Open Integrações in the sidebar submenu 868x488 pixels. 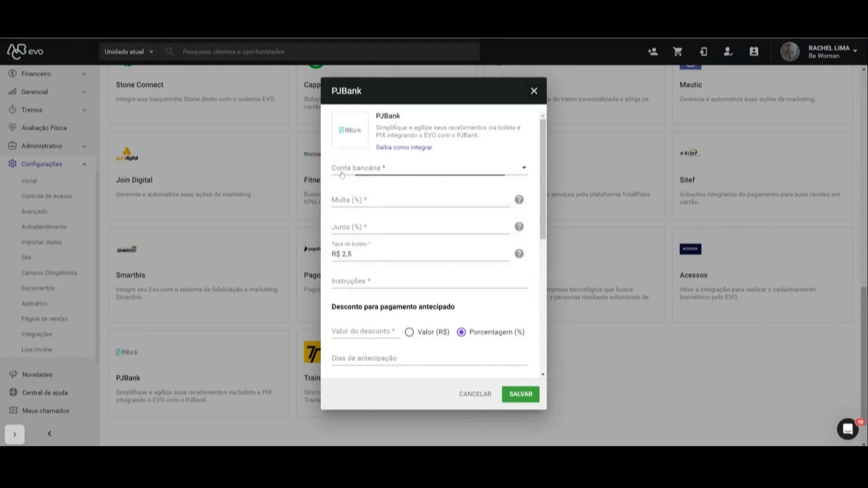pos(37,334)
